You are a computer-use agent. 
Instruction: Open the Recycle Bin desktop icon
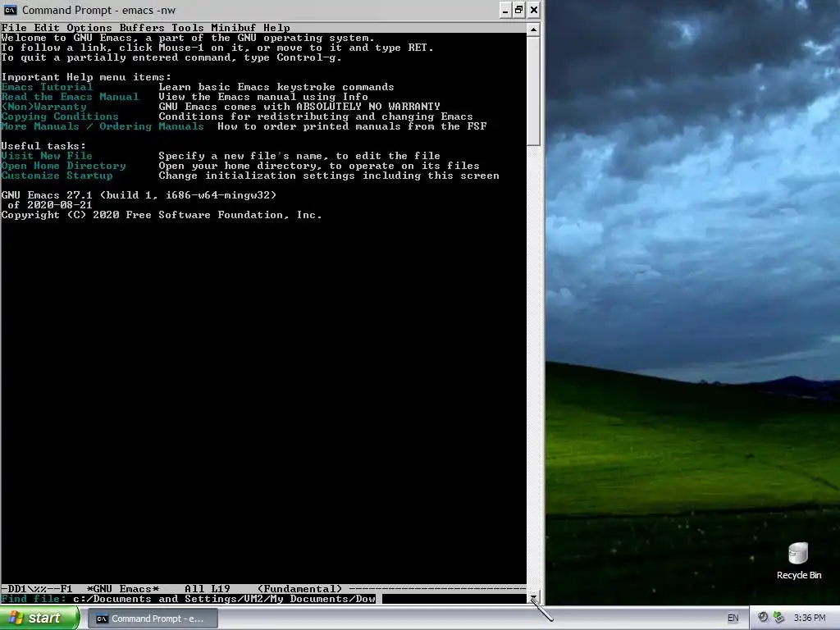798,561
